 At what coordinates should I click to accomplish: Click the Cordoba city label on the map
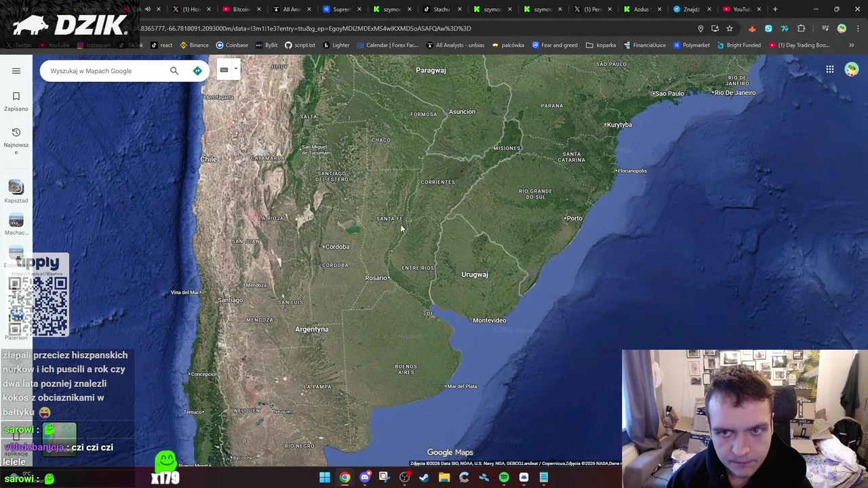[336, 247]
